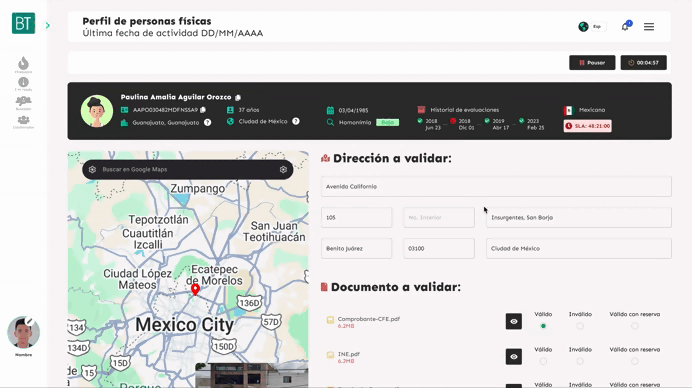Mark INE.pdf as Inválido
The width and height of the screenshot is (692, 388).
[580, 362]
